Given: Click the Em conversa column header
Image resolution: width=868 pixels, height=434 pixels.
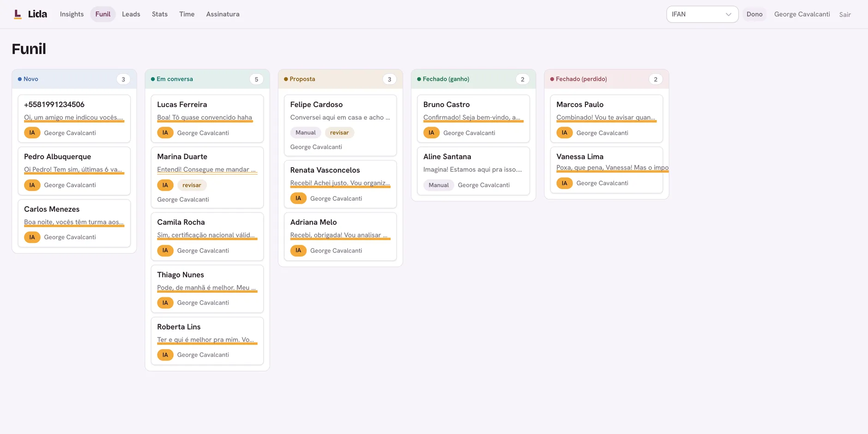Looking at the screenshot, I should [x=207, y=79].
